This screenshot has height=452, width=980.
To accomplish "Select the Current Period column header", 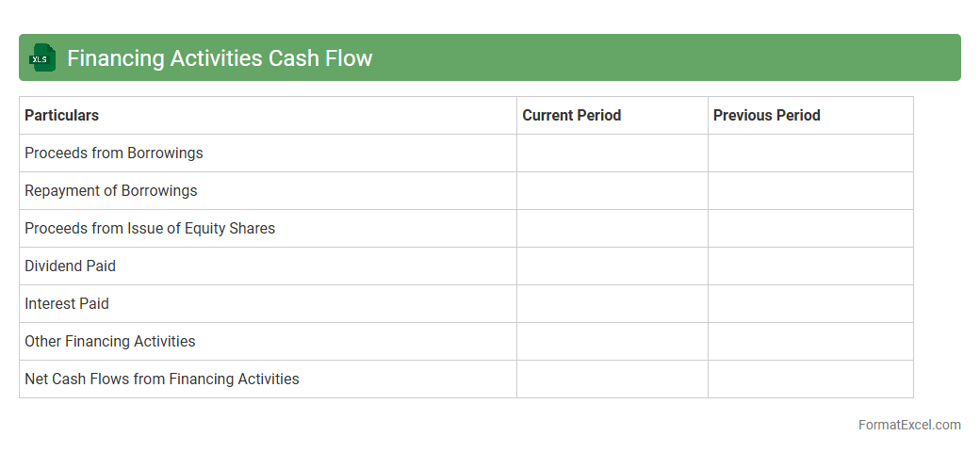I will (572, 115).
